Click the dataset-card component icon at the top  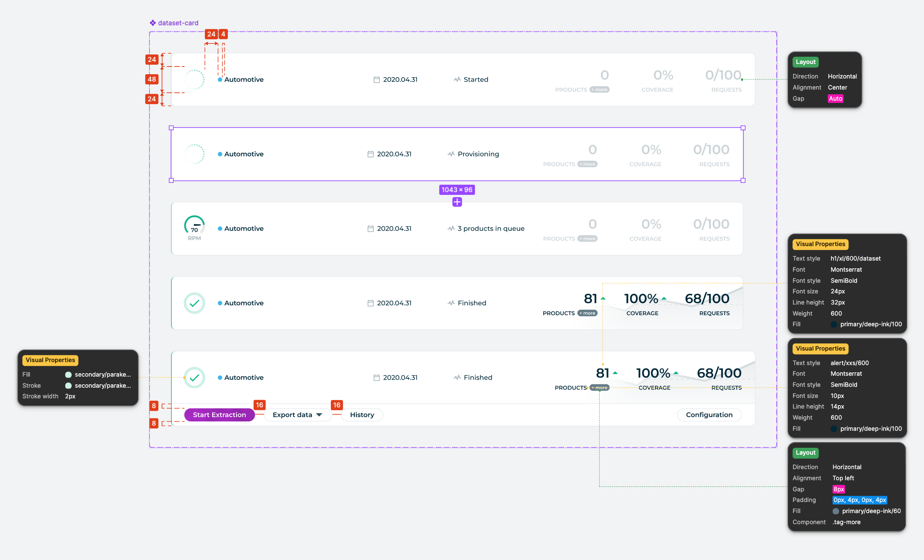point(152,23)
